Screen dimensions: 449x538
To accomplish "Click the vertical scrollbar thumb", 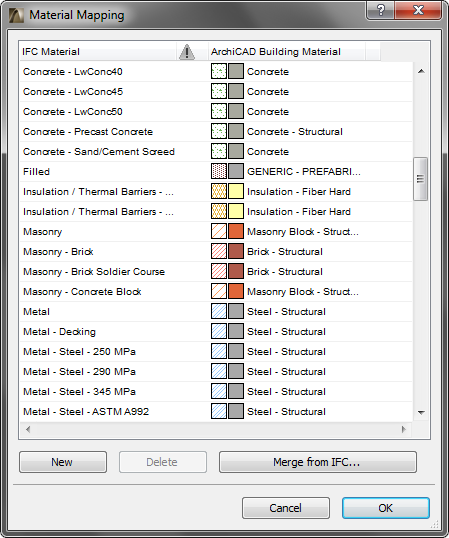I will [421, 179].
